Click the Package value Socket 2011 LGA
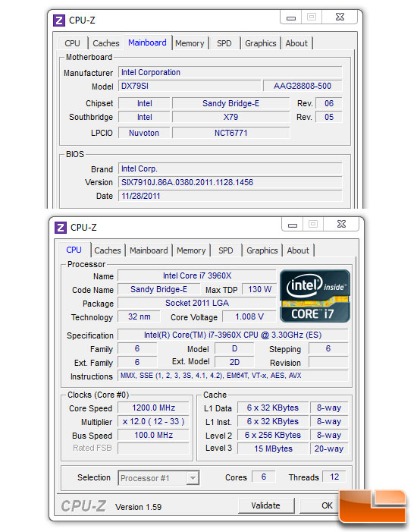This screenshot has width=417, height=532. click(197, 303)
